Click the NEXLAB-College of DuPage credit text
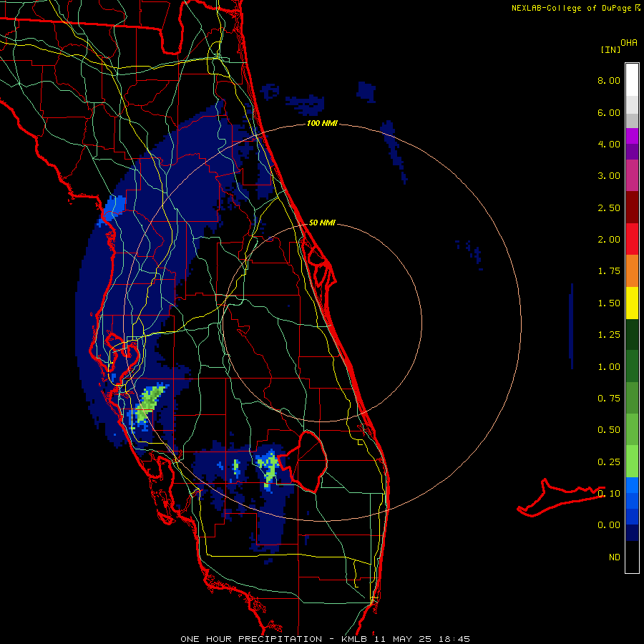 [571, 8]
